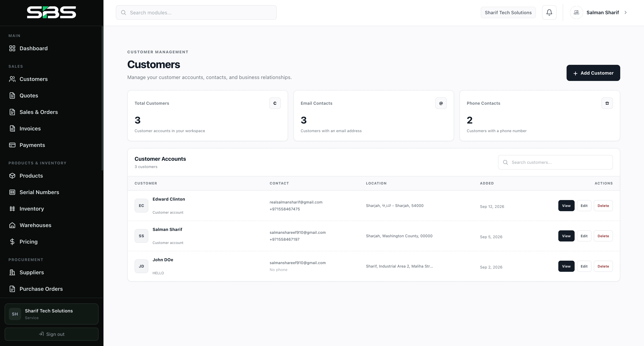Click the Edward Clinton EC avatar

pyautogui.click(x=141, y=206)
